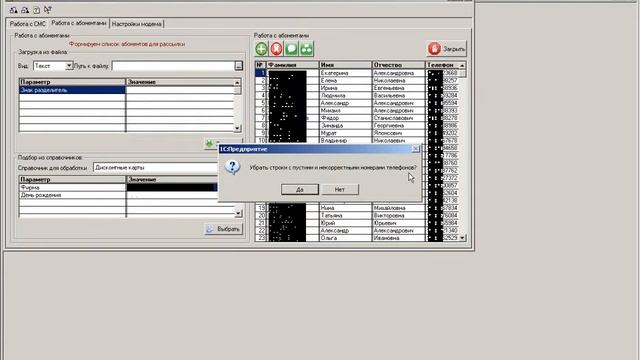Click the subscribers table scrollbar thumb
The width and height of the screenshot is (640, 360).
462,73
